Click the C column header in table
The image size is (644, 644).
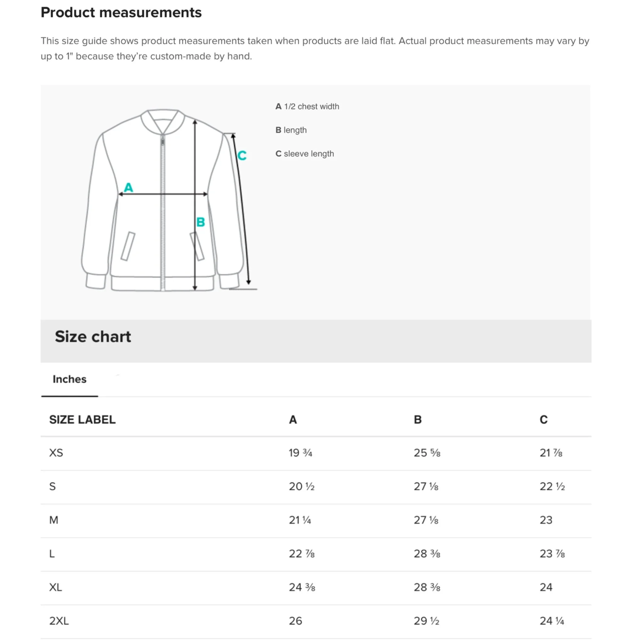point(543,419)
